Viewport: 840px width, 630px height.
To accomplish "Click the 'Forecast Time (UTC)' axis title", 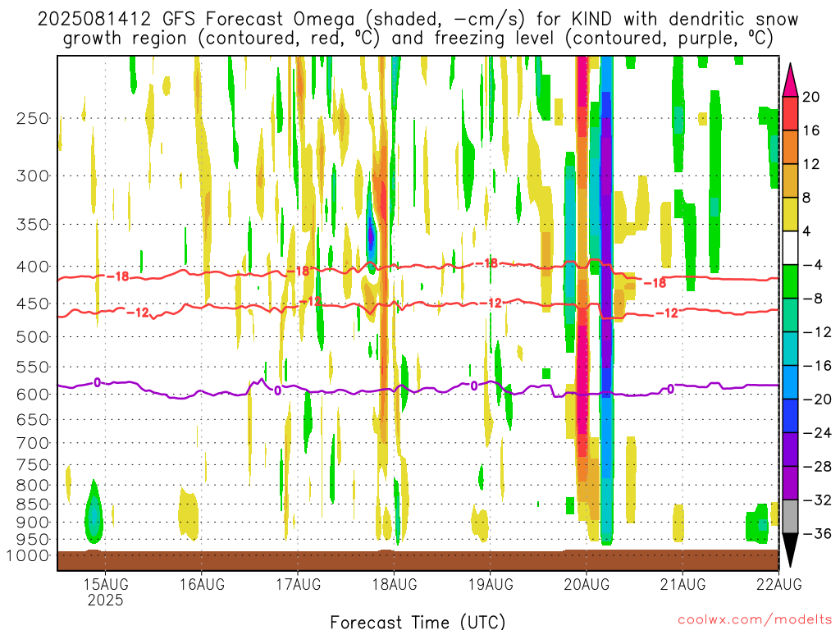I will (418, 622).
